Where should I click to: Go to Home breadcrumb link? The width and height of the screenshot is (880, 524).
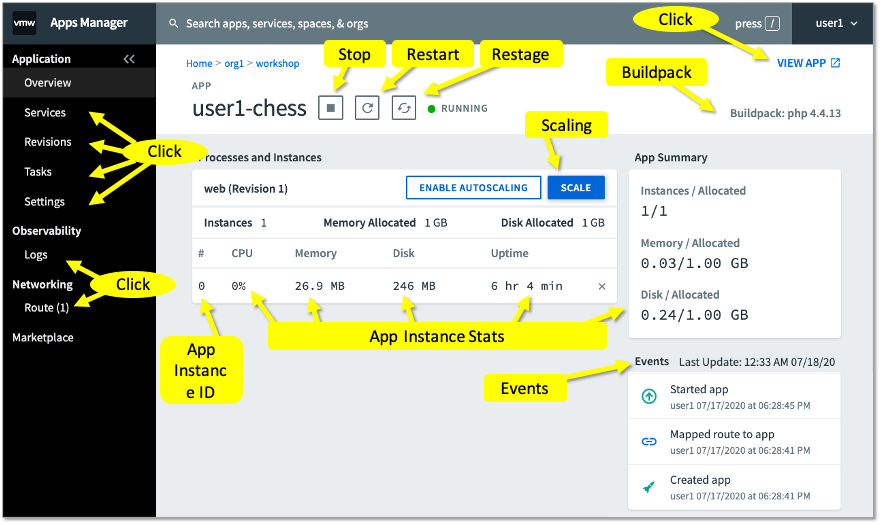199,63
